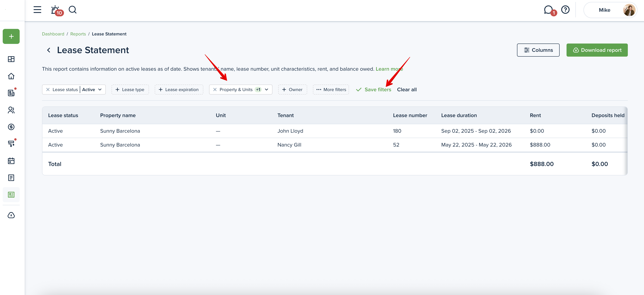
Task: Open calendar icon in sidebar
Action: [11, 161]
